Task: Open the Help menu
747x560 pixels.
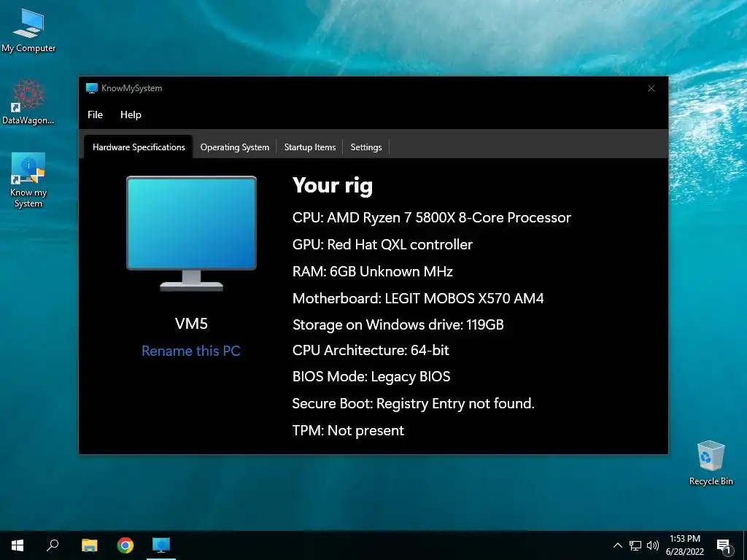Action: [x=131, y=114]
